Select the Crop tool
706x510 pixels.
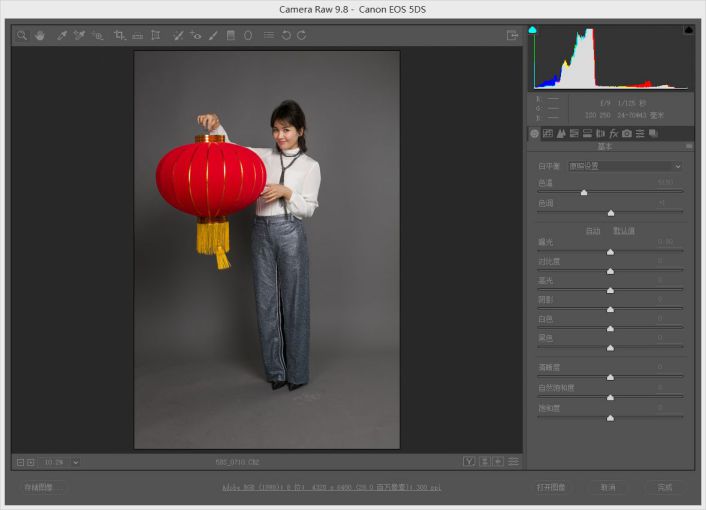click(120, 35)
